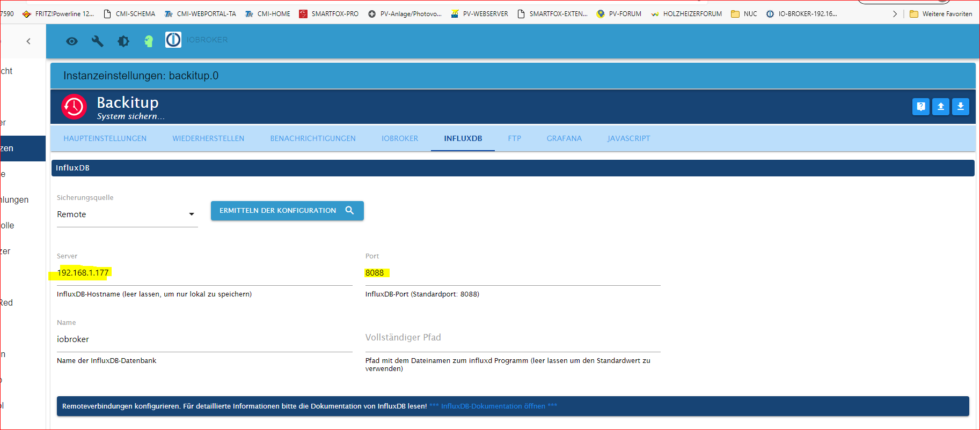Open the FTP tab
The image size is (980, 430).
514,138
